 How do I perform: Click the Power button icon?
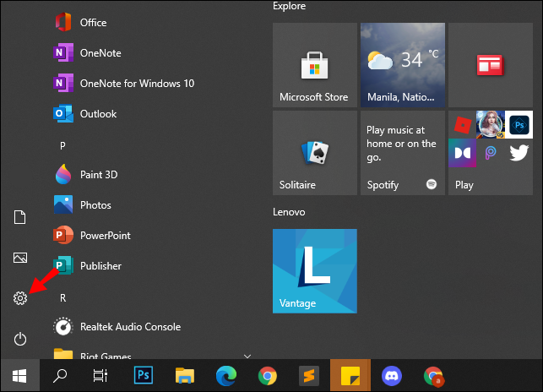[20, 339]
